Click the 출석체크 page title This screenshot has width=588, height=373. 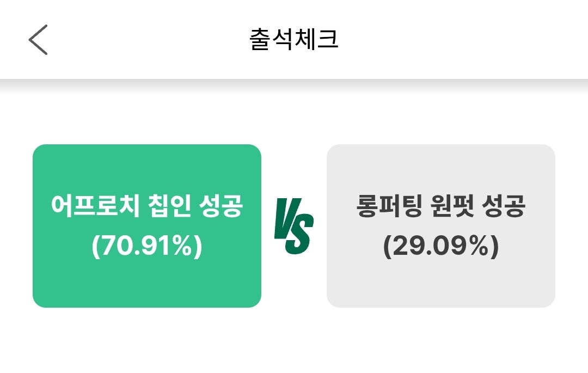coord(294,40)
